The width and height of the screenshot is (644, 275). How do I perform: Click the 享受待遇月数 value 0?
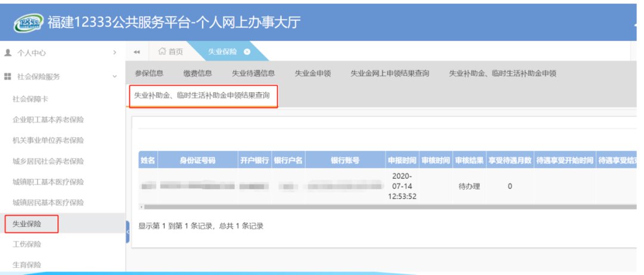click(510, 186)
